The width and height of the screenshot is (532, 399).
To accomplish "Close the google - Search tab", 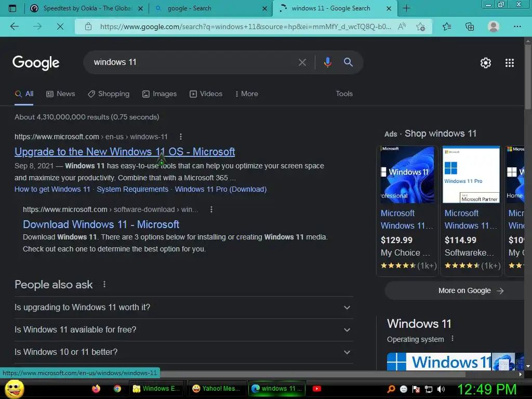I will [264, 8].
